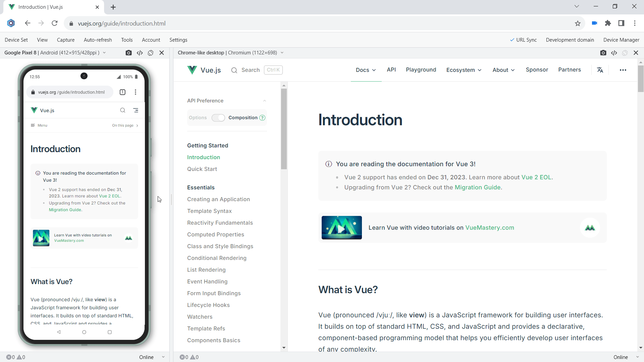Click the video camera icon in the address bar
Screen dimensions: 644x362
point(594,23)
